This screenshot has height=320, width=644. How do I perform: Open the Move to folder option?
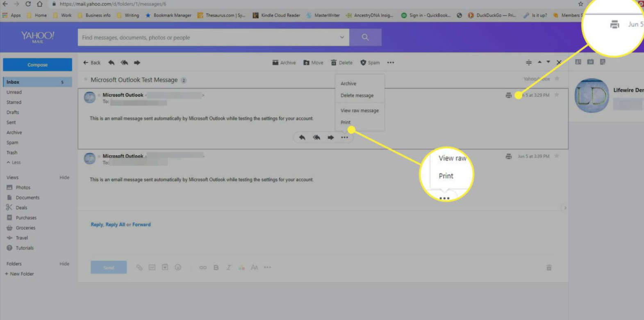pyautogui.click(x=313, y=63)
